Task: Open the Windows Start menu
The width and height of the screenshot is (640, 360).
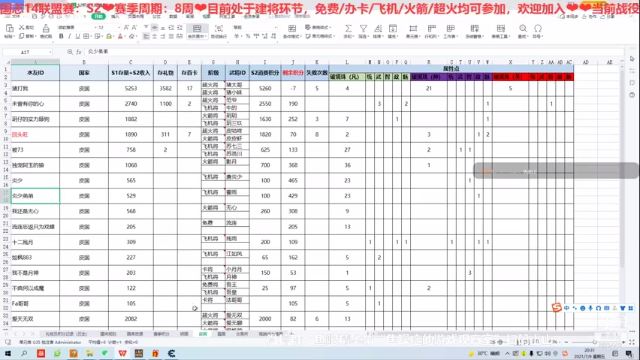Action: pyautogui.click(x=8, y=353)
